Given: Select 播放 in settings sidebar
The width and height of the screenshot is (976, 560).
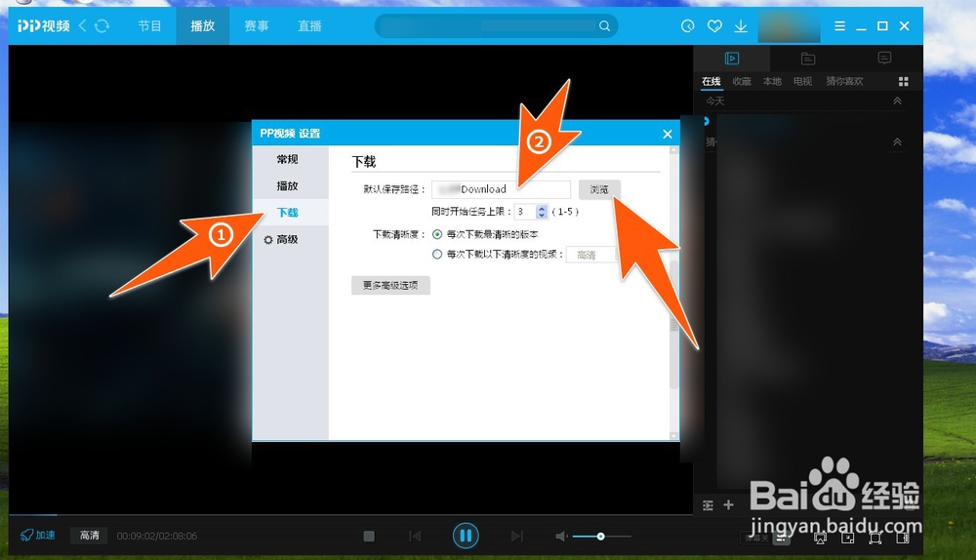Looking at the screenshot, I should click(x=290, y=186).
